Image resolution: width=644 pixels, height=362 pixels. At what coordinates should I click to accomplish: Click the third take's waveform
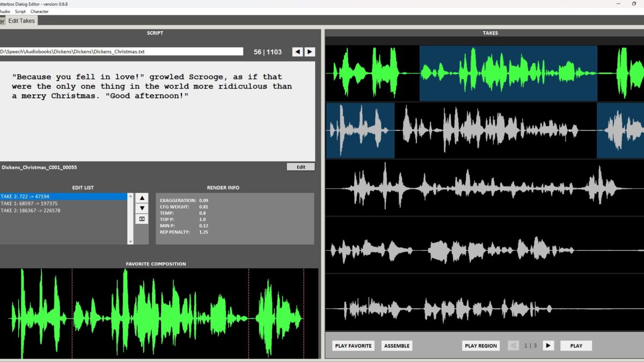(x=483, y=188)
